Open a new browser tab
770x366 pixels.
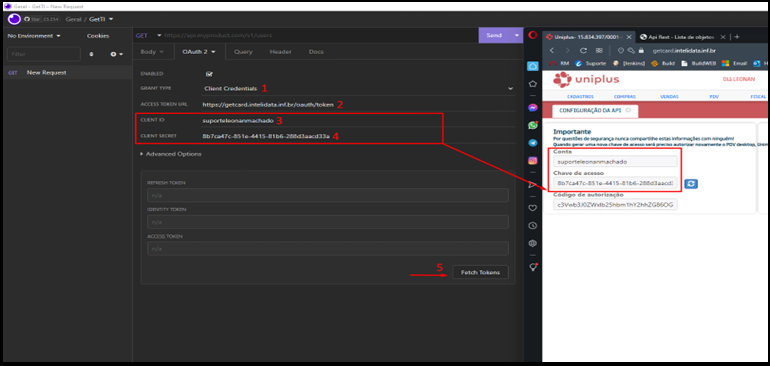737,37
